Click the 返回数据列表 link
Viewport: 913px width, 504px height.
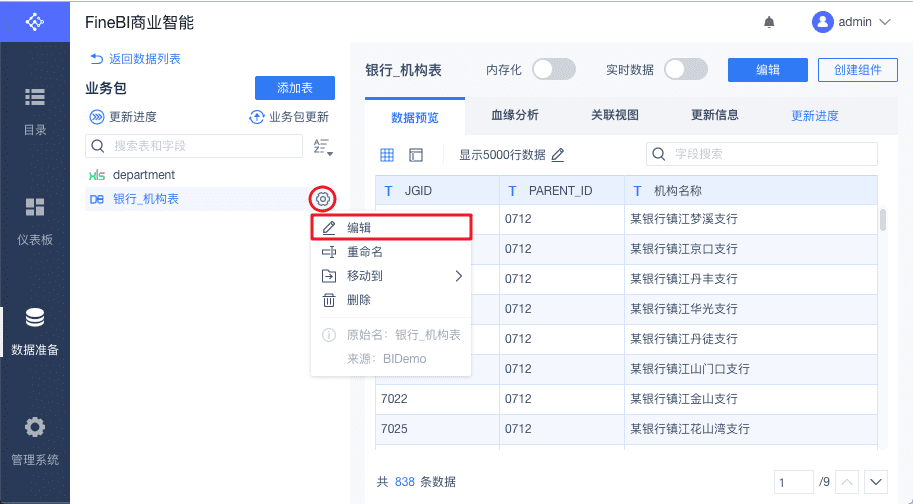pyautogui.click(x=135, y=59)
